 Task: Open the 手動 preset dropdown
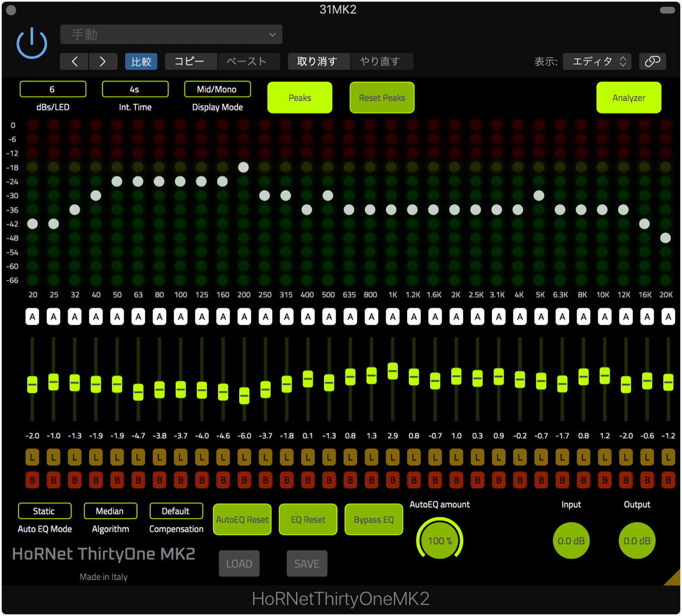[171, 34]
